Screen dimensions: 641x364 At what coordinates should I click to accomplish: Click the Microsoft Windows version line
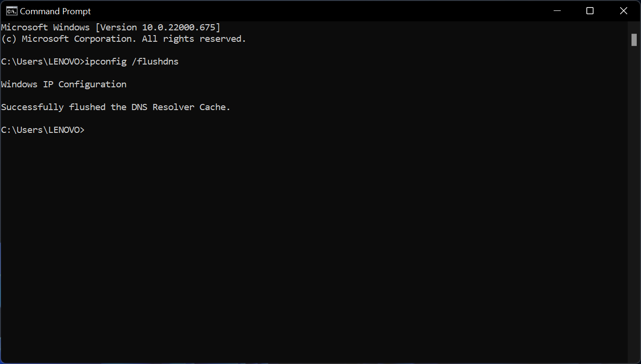(111, 28)
